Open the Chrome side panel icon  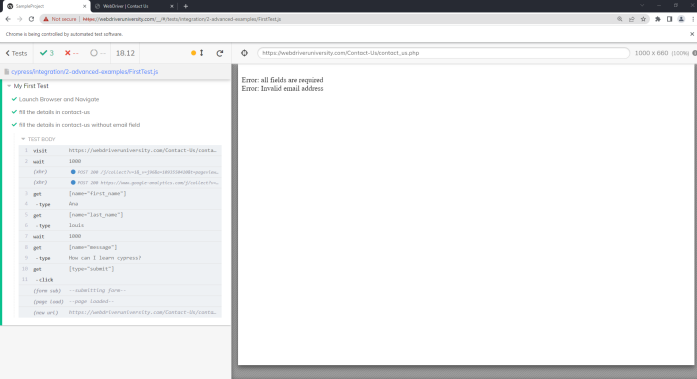[x=669, y=19]
